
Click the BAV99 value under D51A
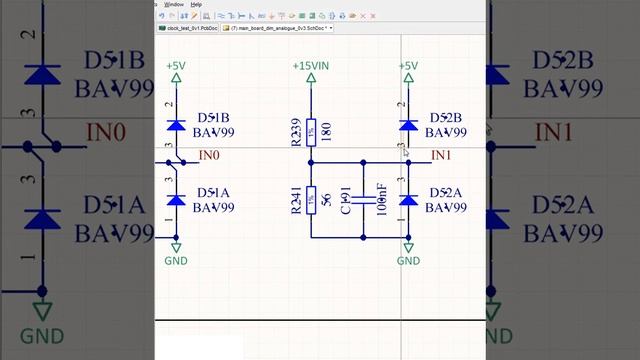213,208
